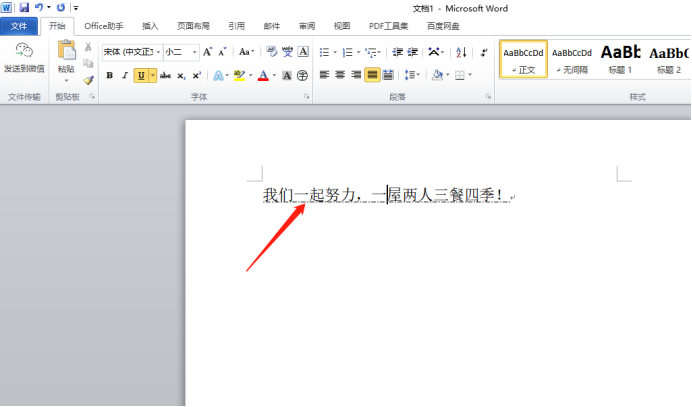
Task: Show or hide paragraph marks
Action: 484,52
